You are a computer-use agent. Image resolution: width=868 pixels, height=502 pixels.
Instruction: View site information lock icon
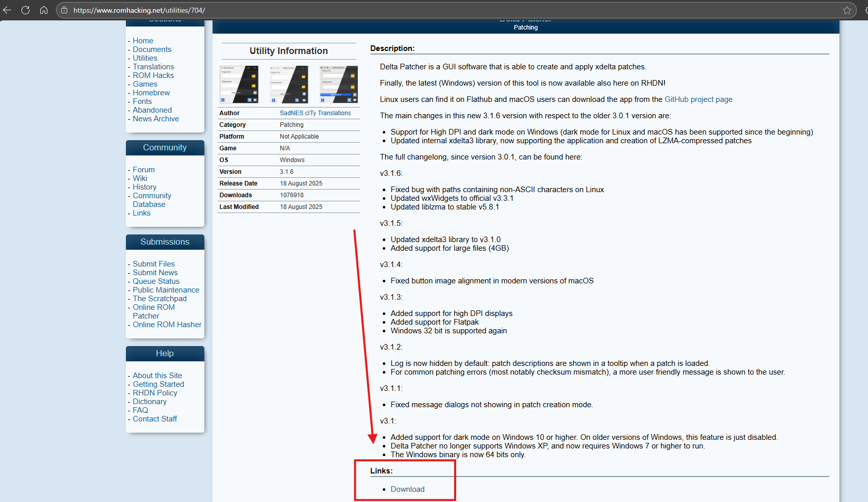pyautogui.click(x=64, y=10)
